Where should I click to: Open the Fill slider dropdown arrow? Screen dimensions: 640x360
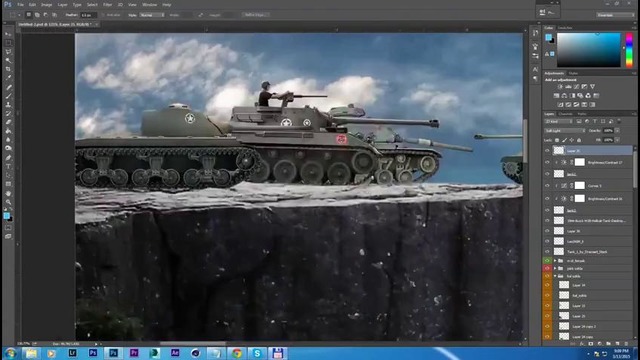[617, 140]
